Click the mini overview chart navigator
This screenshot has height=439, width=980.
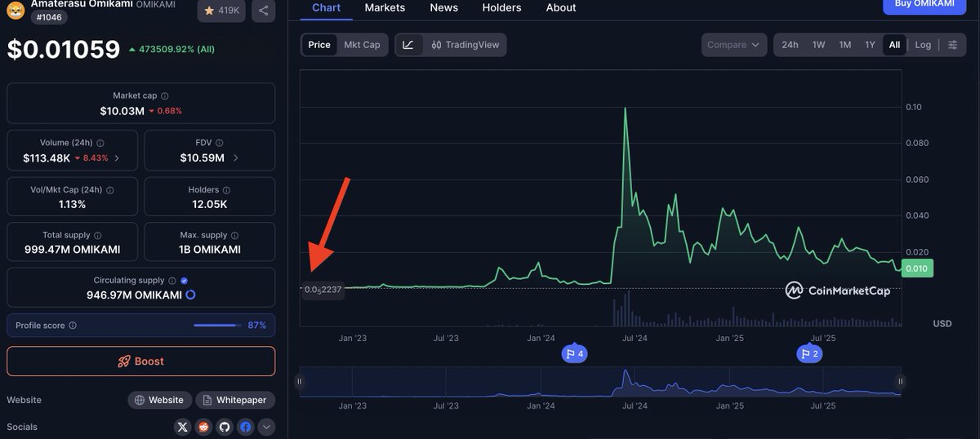point(600,381)
